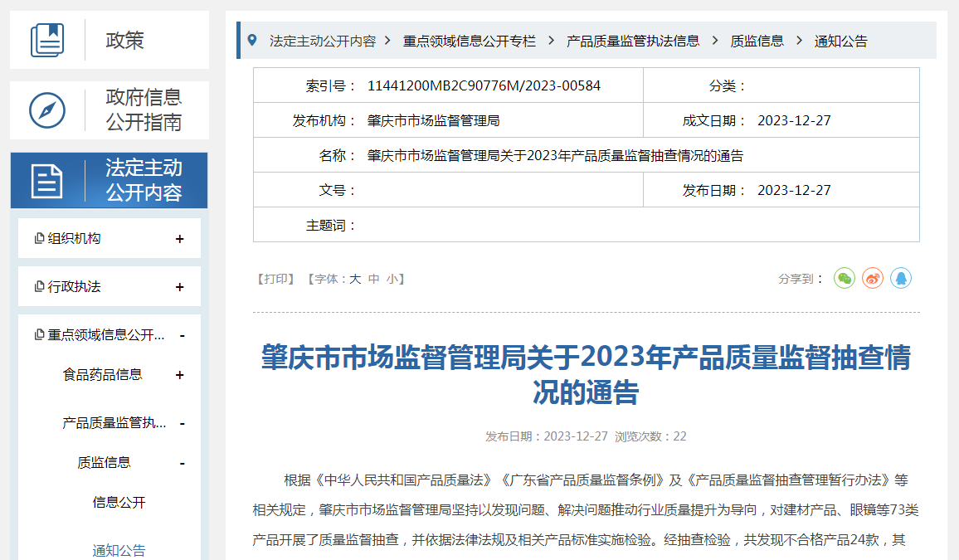Viewport: 959px width, 560px height.
Task: Share the article via WeChat icon
Action: click(x=845, y=279)
